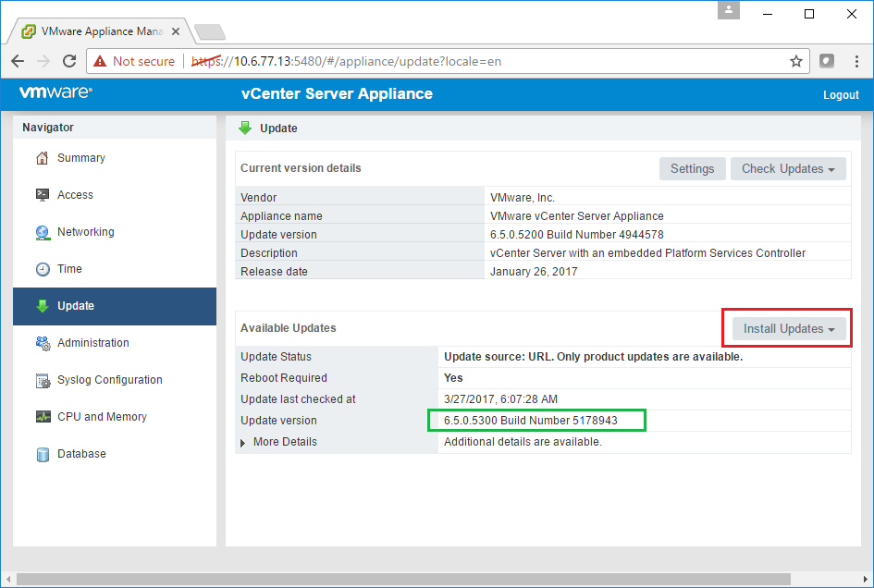Open the Summary navigator item

point(115,158)
